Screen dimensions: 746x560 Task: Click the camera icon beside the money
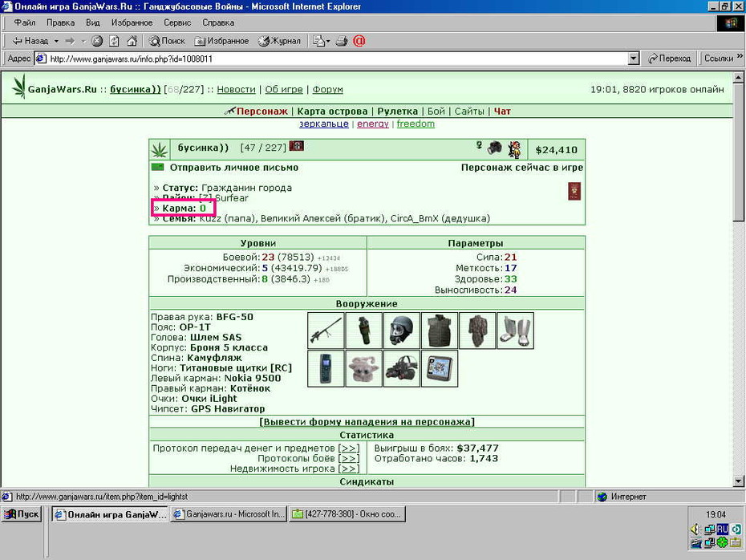click(495, 148)
